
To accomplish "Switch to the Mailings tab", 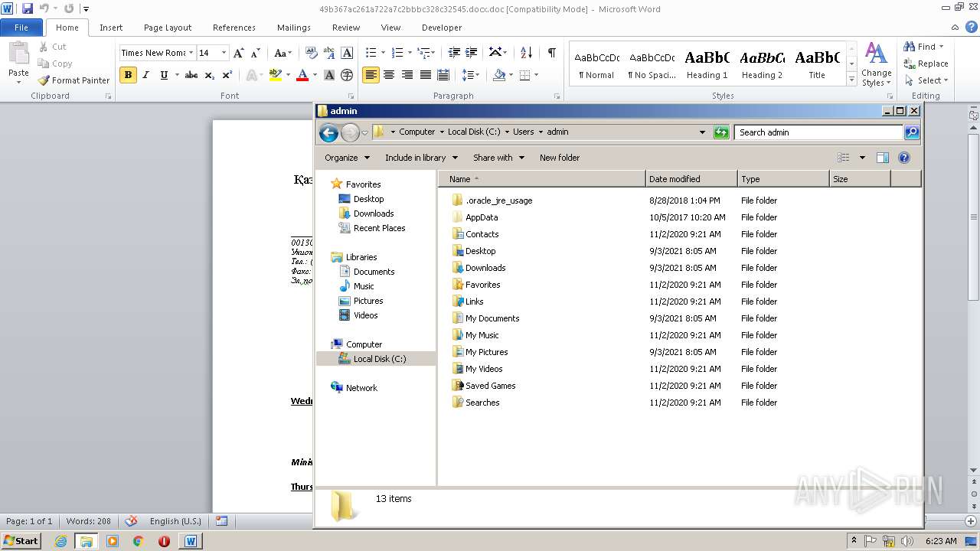I will click(x=294, y=28).
